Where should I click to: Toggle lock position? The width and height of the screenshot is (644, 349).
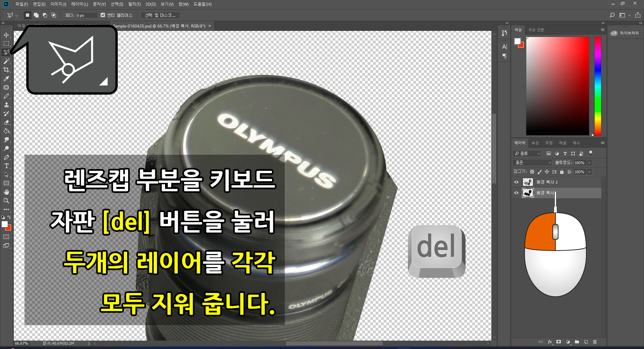[x=547, y=172]
